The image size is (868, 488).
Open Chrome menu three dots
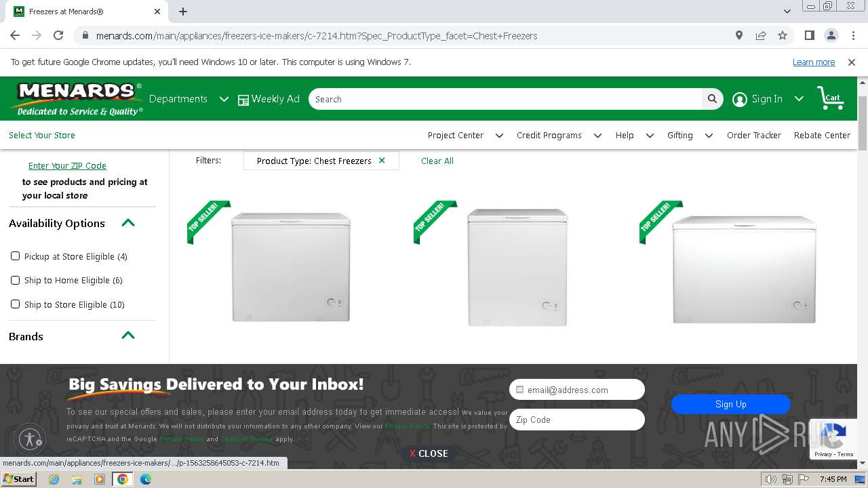tap(853, 35)
